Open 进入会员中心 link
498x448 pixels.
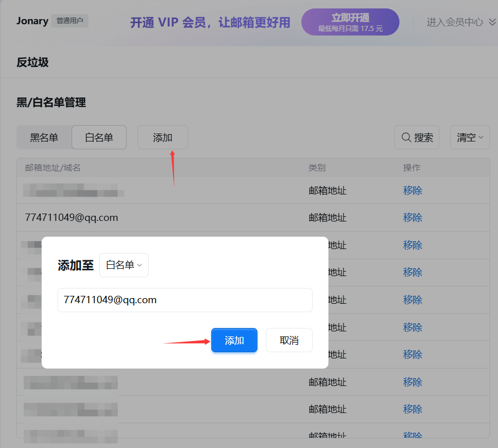tap(455, 22)
